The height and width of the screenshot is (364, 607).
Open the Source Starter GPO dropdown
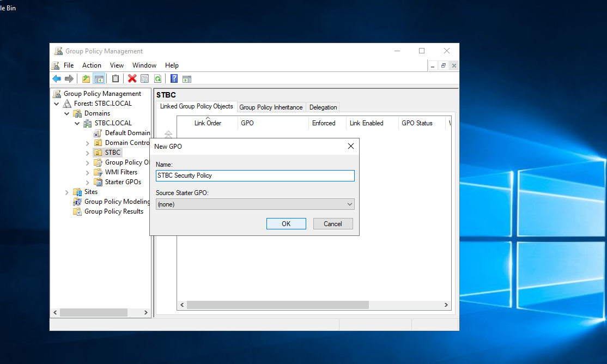click(255, 204)
